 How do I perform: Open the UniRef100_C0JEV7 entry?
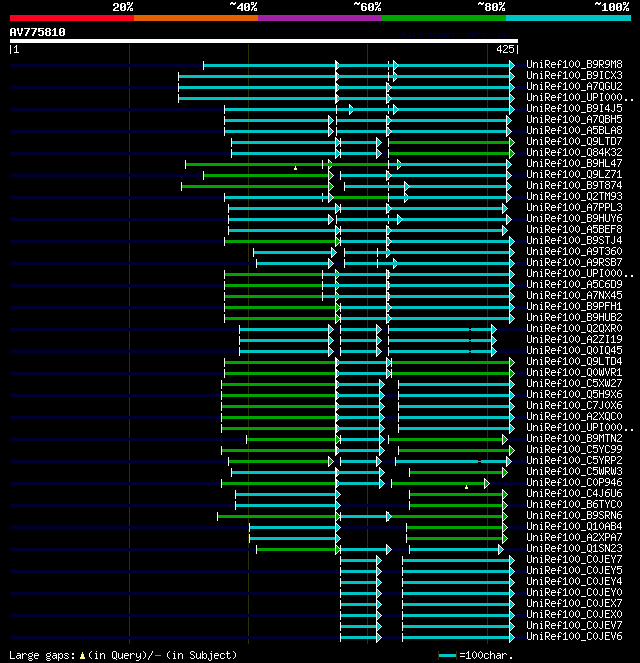pos(574,625)
